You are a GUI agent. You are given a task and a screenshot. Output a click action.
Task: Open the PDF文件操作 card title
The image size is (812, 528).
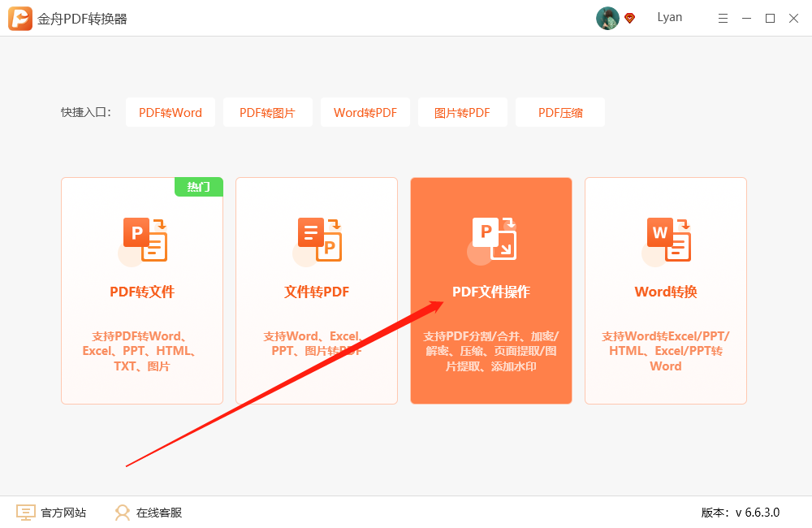[491, 292]
